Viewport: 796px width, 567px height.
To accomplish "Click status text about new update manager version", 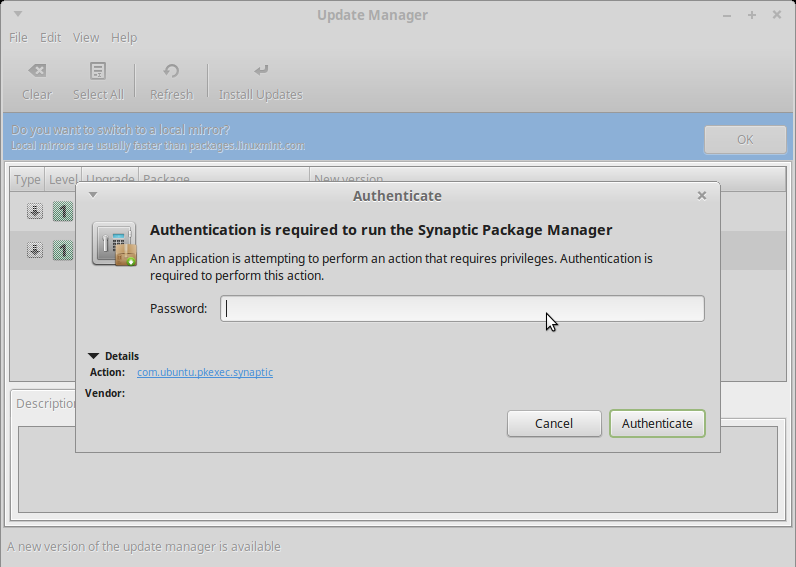I will click(x=144, y=547).
